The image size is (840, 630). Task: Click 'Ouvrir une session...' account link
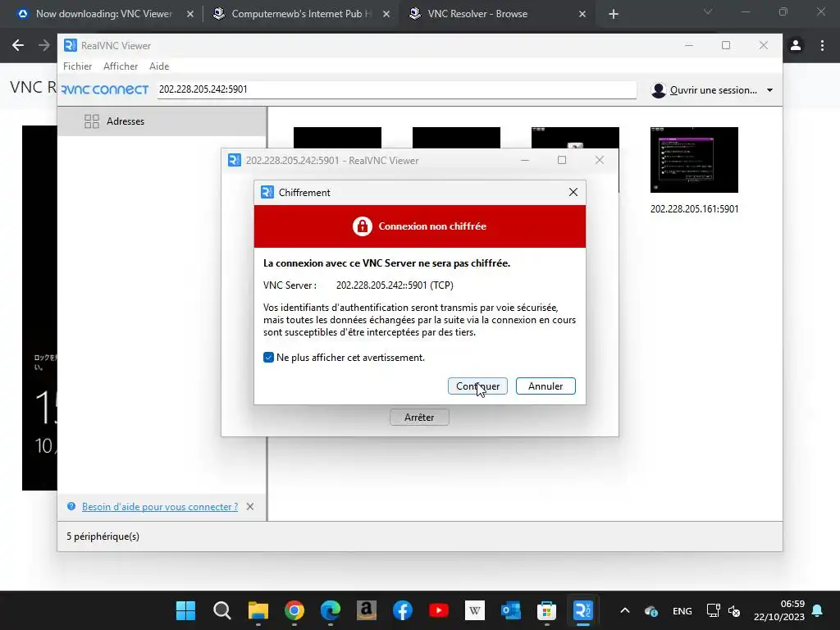pos(713,90)
